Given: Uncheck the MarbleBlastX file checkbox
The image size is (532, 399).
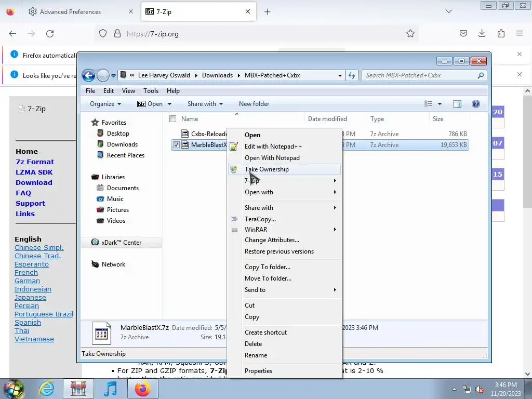Looking at the screenshot, I should coord(176,145).
